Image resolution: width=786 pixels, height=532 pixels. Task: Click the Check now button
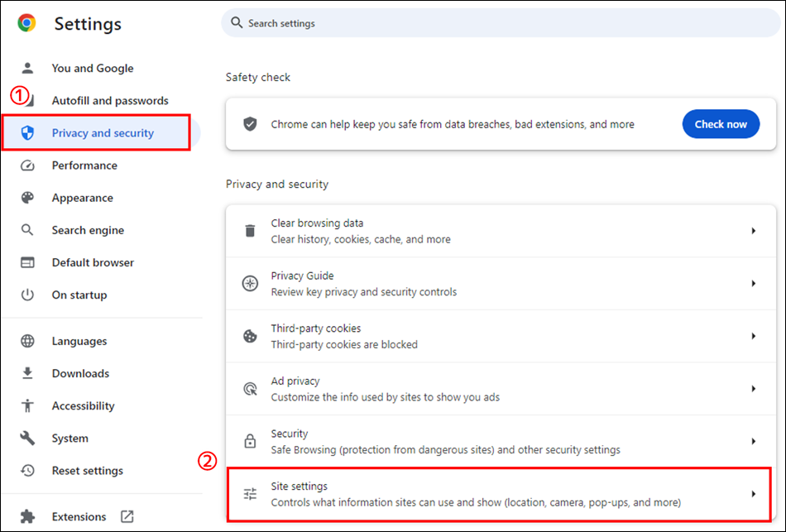click(721, 124)
